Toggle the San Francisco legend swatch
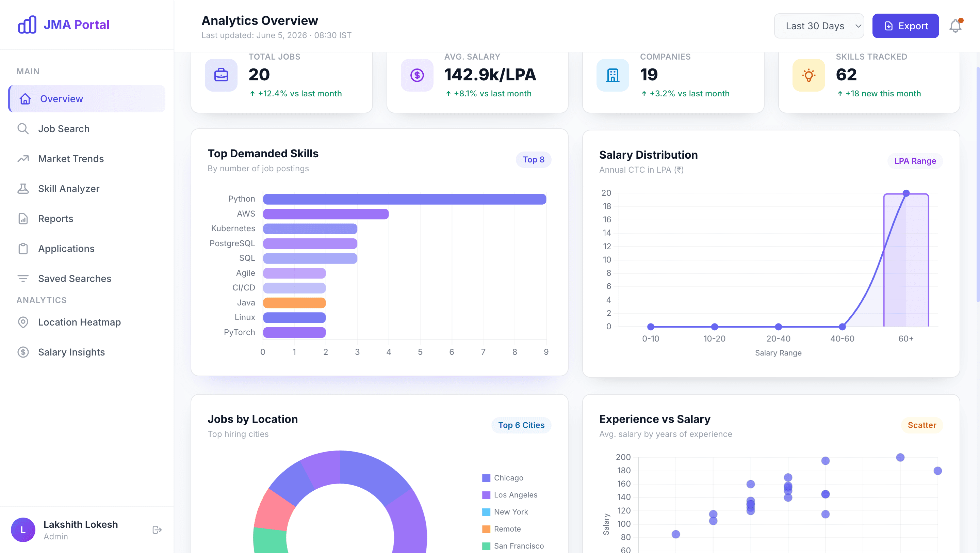This screenshot has width=980, height=553. coord(486,547)
